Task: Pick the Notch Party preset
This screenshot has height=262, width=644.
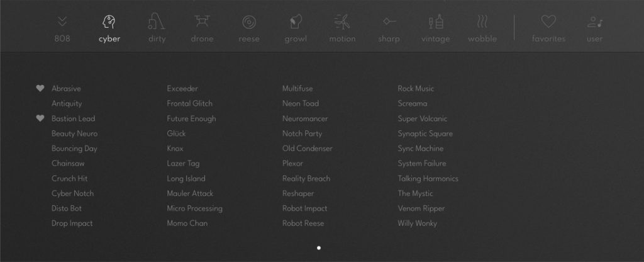Action: click(x=303, y=134)
